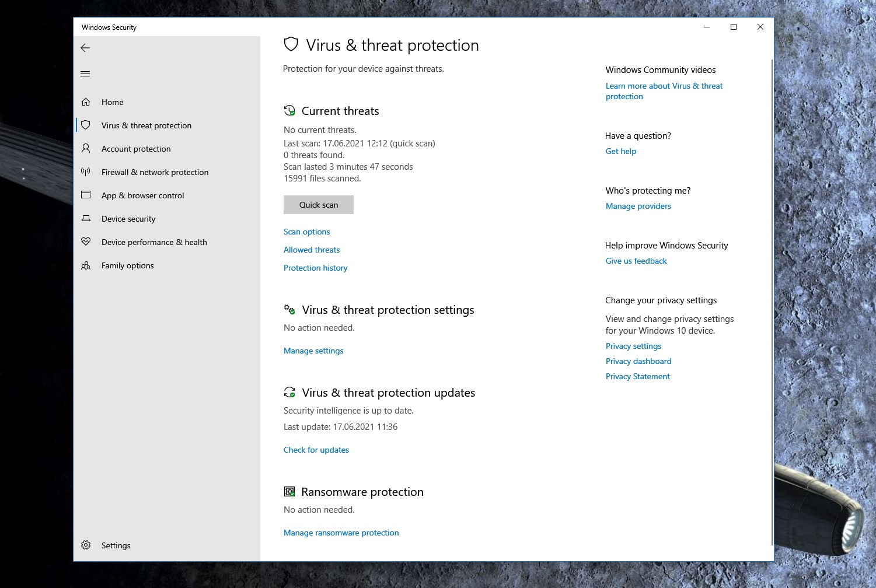
Task: Click Manage settings link
Action: (313, 351)
